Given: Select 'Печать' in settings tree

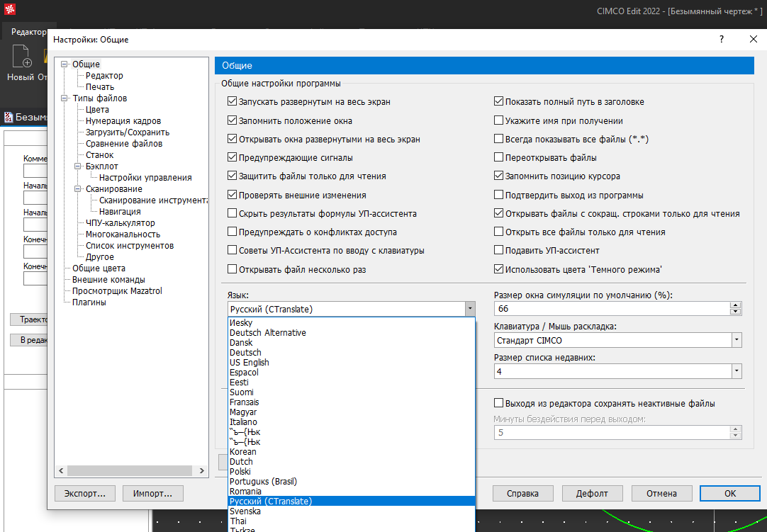Looking at the screenshot, I should pyautogui.click(x=100, y=86).
